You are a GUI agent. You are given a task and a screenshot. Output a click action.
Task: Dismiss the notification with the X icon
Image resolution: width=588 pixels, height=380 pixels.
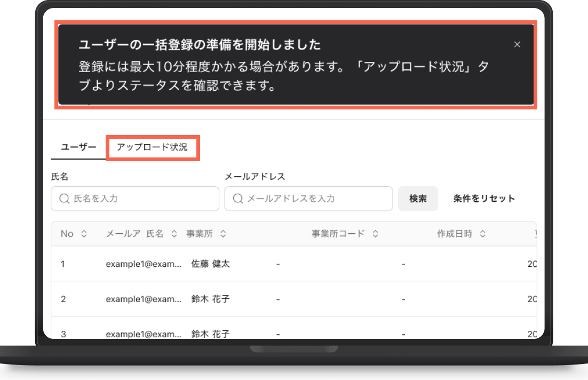[517, 45]
